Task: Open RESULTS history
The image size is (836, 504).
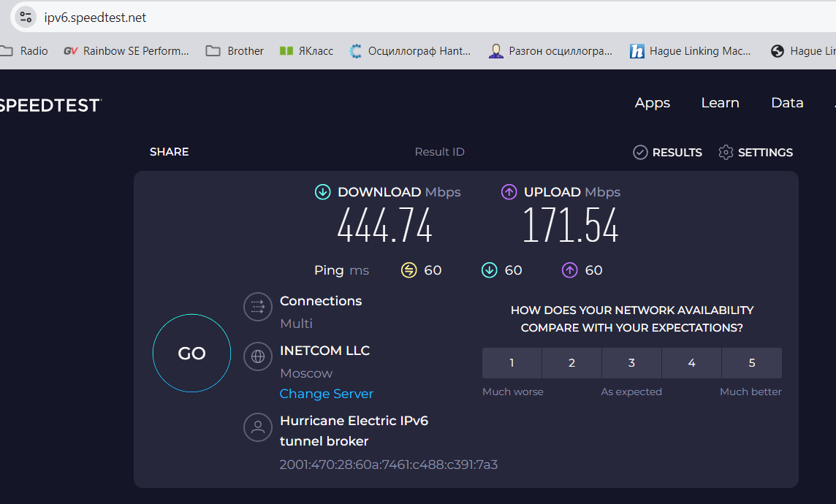Action: tap(667, 153)
